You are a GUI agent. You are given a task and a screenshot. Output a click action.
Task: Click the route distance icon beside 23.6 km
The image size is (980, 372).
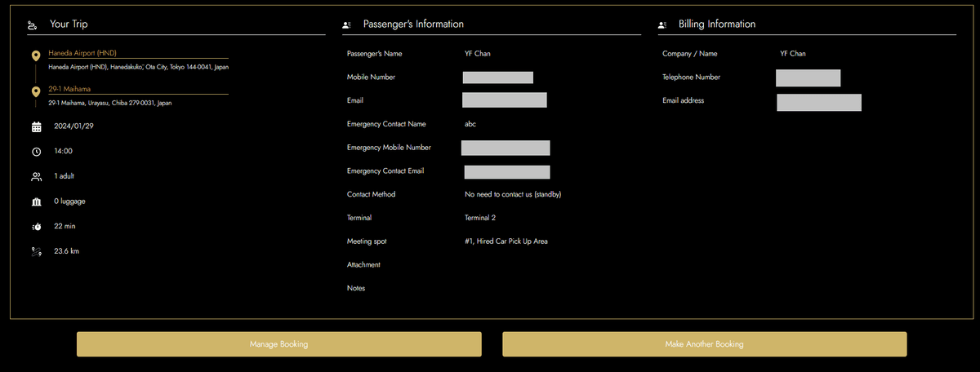click(x=36, y=251)
